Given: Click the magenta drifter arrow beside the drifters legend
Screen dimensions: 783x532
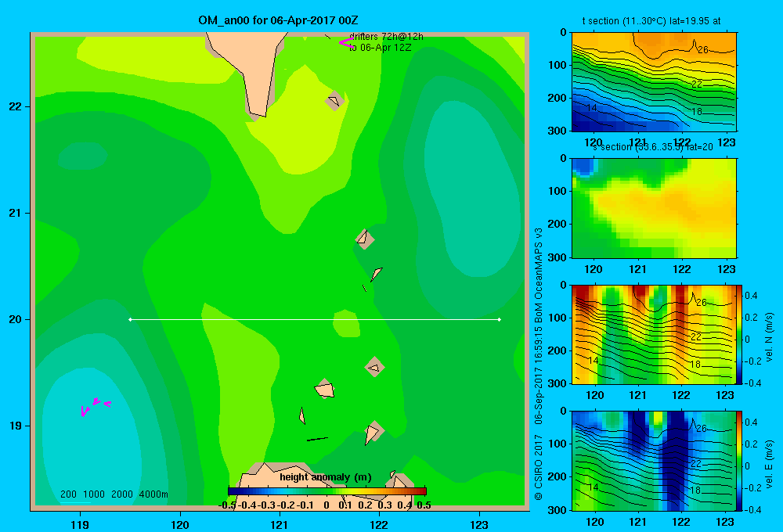Looking at the screenshot, I should (345, 42).
